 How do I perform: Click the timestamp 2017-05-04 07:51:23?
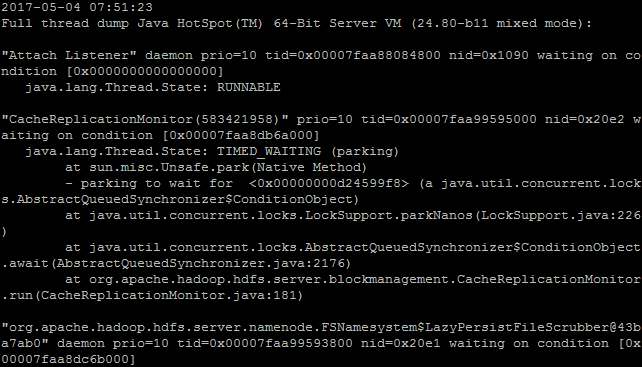(77, 7)
